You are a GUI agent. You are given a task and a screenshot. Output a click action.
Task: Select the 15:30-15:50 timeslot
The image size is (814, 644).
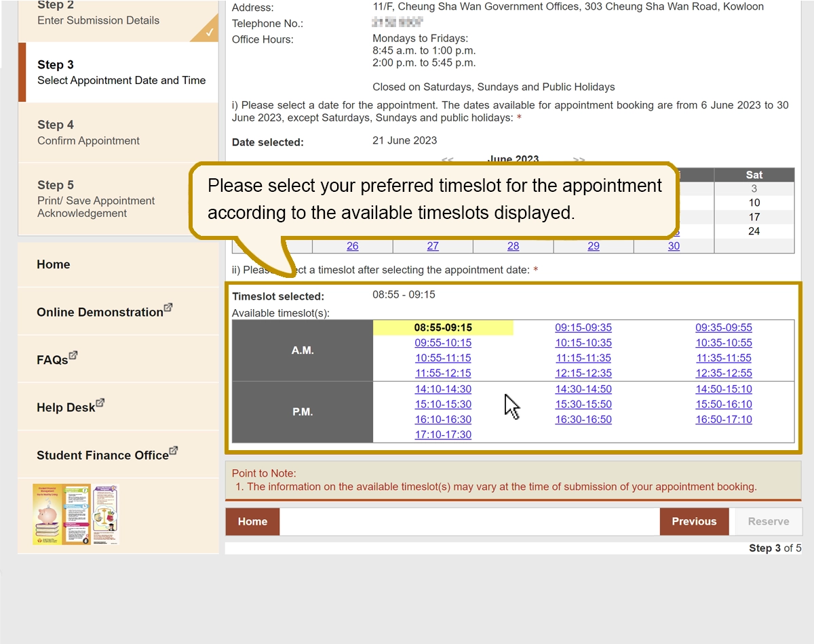click(x=583, y=404)
